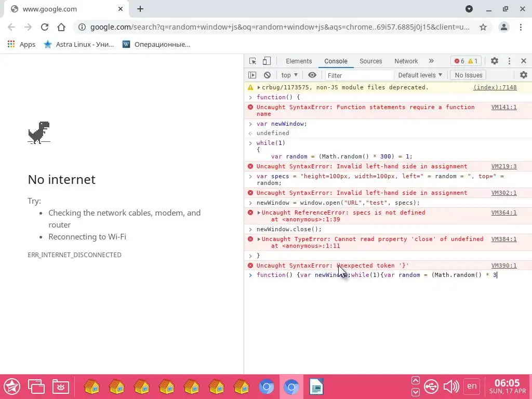Screen dimensions: 532x399
Task: Switch to the Network tab
Action: coord(406,61)
